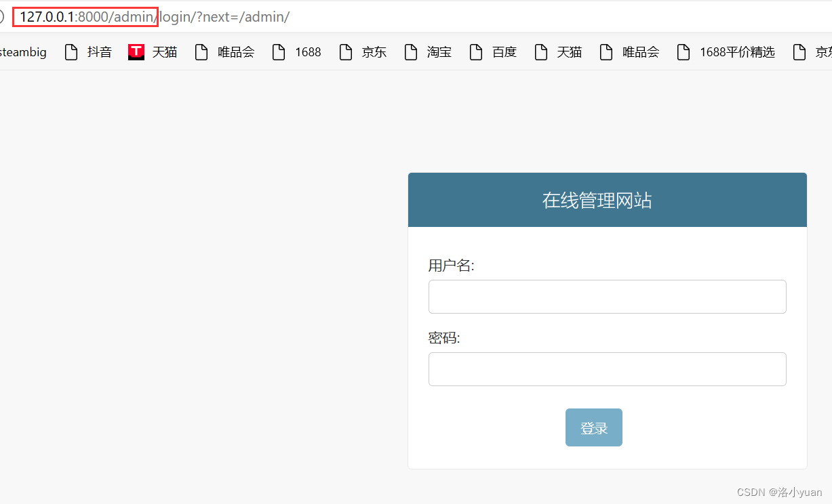Click the 登录 button

(594, 427)
